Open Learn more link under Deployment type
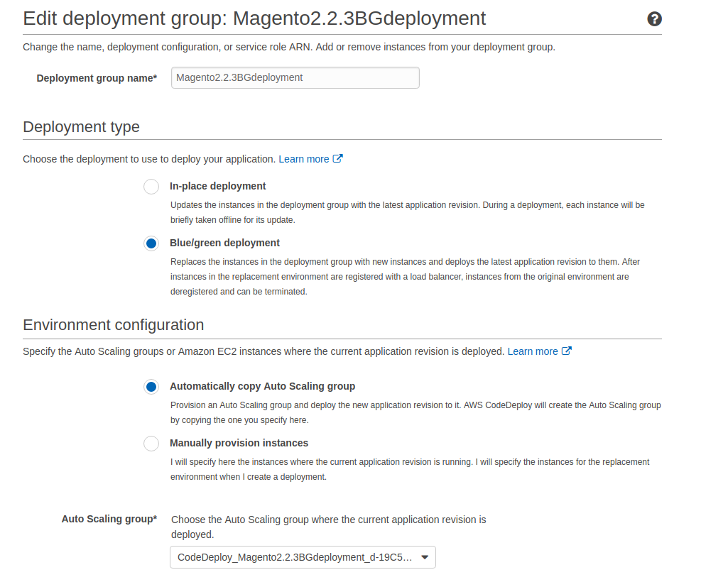 (303, 159)
